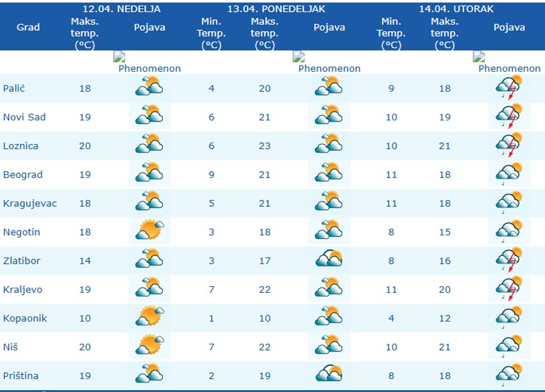545x392 pixels.
Task: Click Palić's Sunday weather icon
Action: tap(149, 88)
